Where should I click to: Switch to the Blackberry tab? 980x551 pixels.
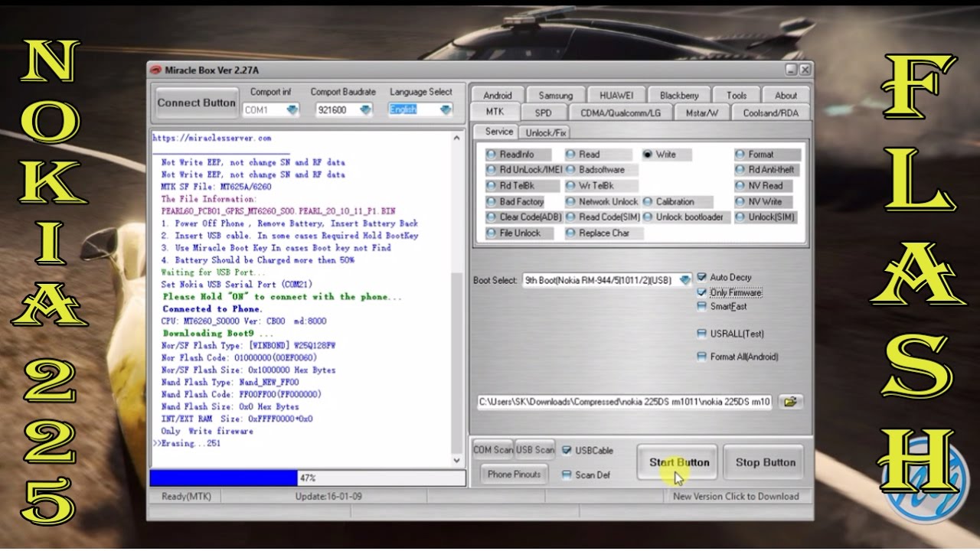679,96
